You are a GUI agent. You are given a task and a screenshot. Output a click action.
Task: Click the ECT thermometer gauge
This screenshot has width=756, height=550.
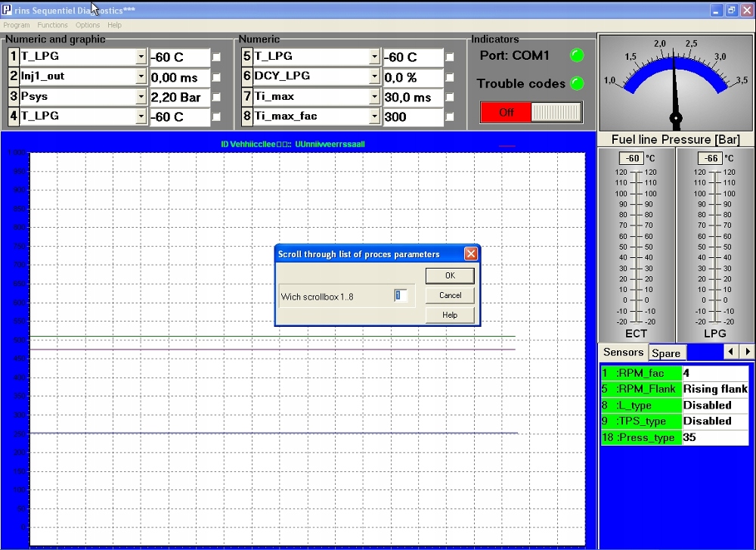636,246
